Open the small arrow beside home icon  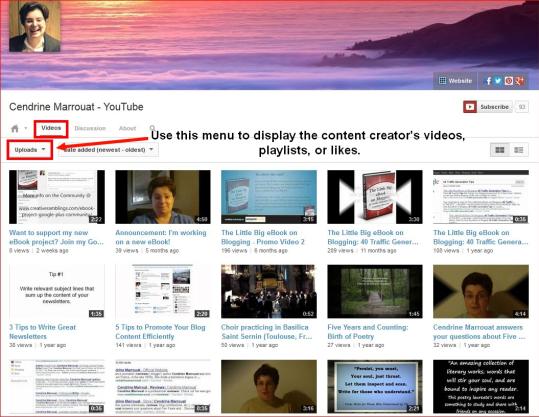pos(25,129)
